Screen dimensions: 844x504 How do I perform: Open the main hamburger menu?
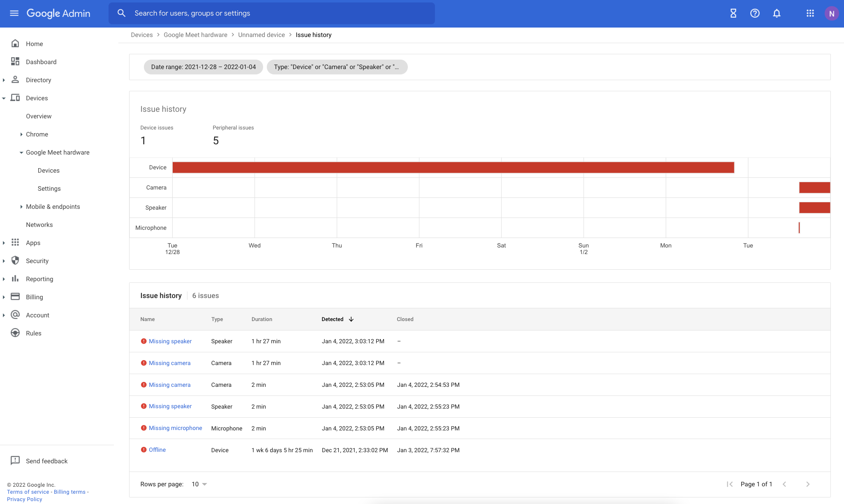tap(14, 13)
